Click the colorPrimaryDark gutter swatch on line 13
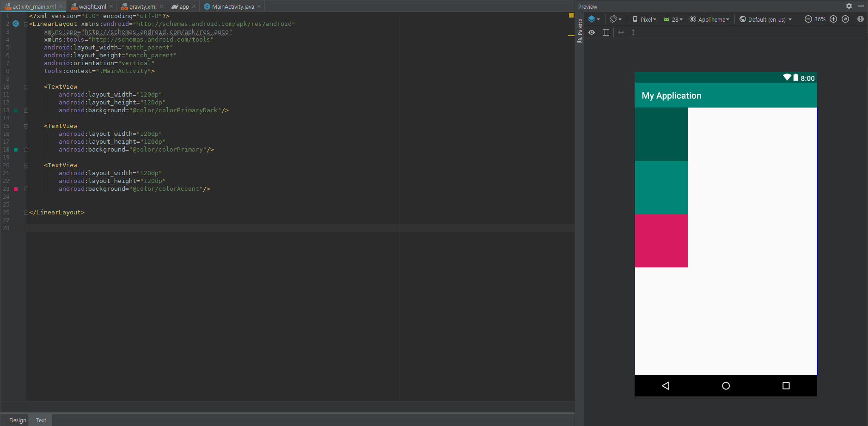This screenshot has height=426, width=868. (16, 110)
